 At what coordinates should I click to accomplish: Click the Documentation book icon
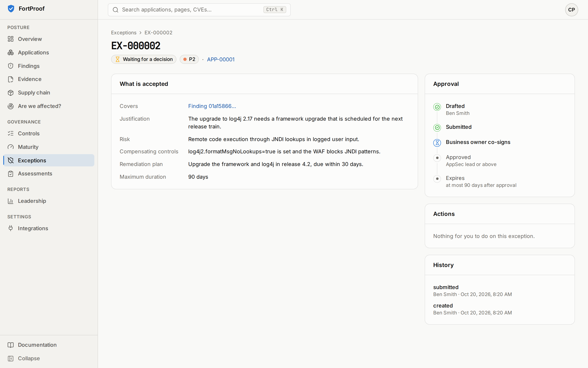click(x=10, y=345)
